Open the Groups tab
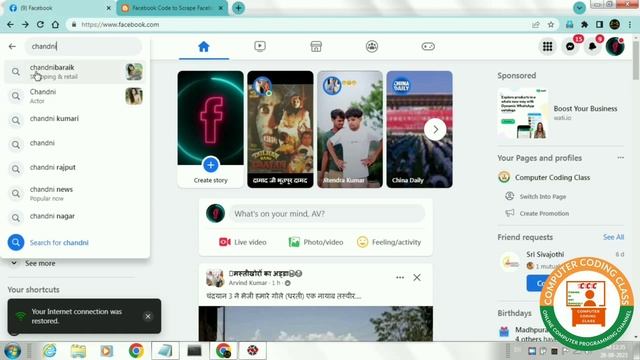Screen dimensions: 640x360 (x=372, y=47)
